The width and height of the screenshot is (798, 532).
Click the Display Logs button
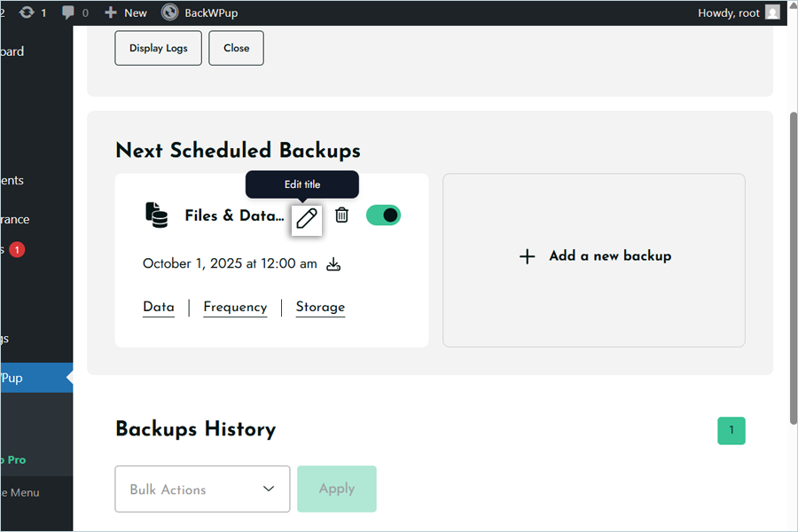coord(158,48)
